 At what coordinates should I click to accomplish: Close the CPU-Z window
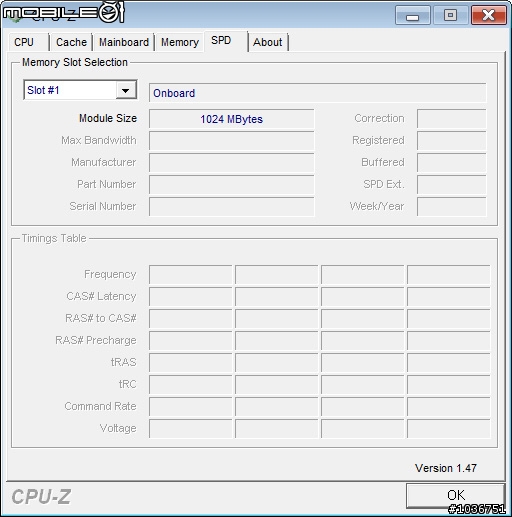point(489,15)
